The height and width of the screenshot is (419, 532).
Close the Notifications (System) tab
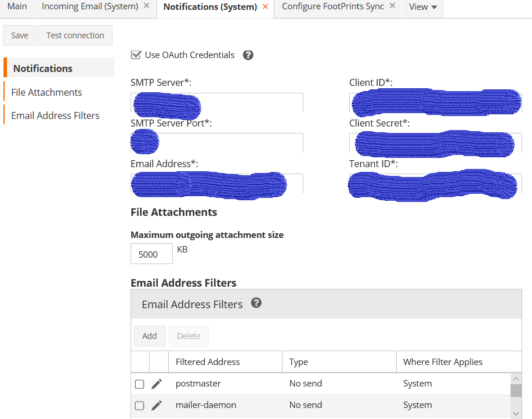point(265,6)
